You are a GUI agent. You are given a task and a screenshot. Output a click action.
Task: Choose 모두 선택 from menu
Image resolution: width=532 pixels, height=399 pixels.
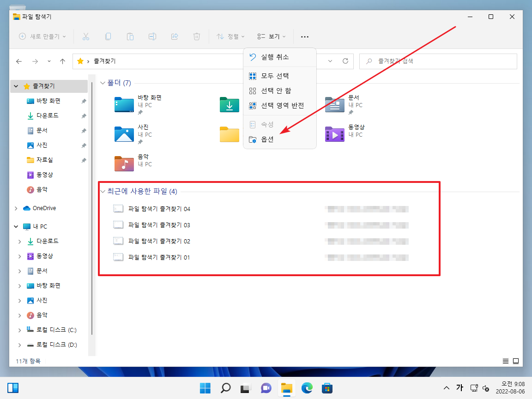[280, 76]
